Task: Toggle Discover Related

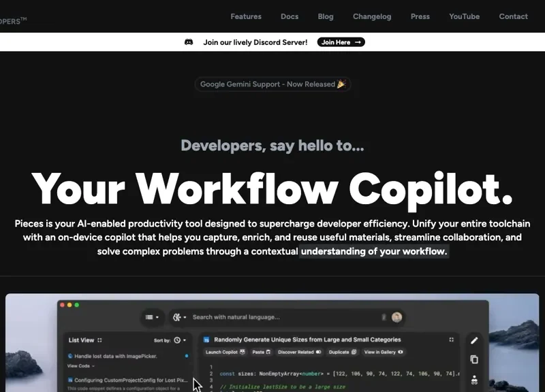Action: tap(299, 352)
